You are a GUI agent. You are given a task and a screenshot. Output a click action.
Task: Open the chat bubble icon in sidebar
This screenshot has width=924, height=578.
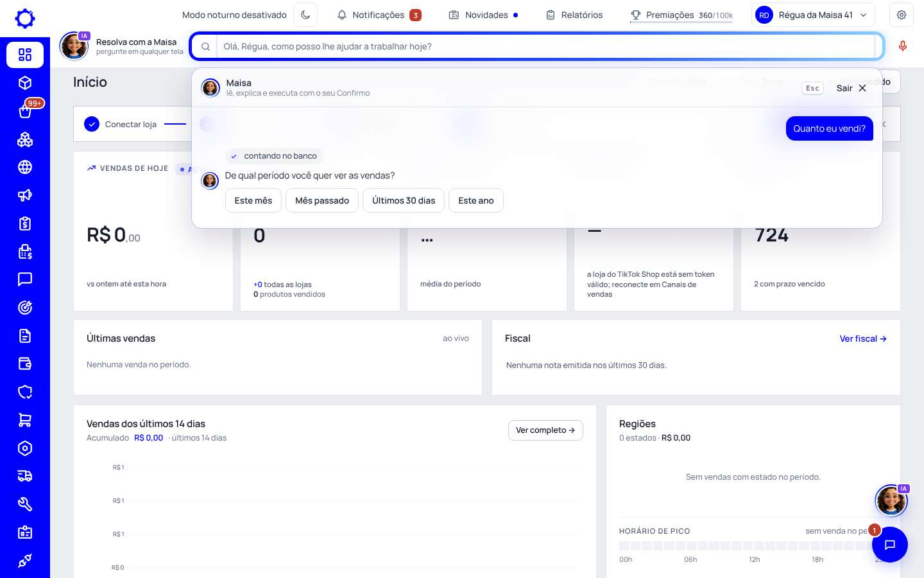tap(25, 279)
